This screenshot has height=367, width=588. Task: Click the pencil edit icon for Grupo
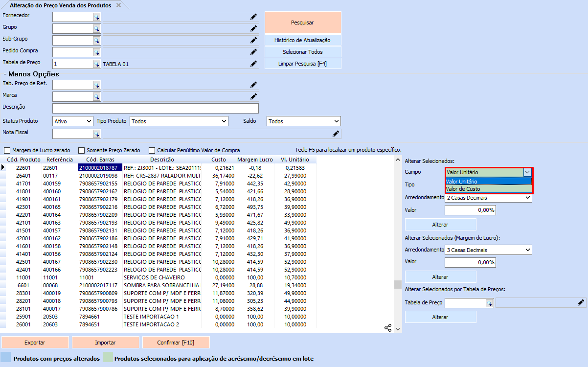pyautogui.click(x=253, y=28)
